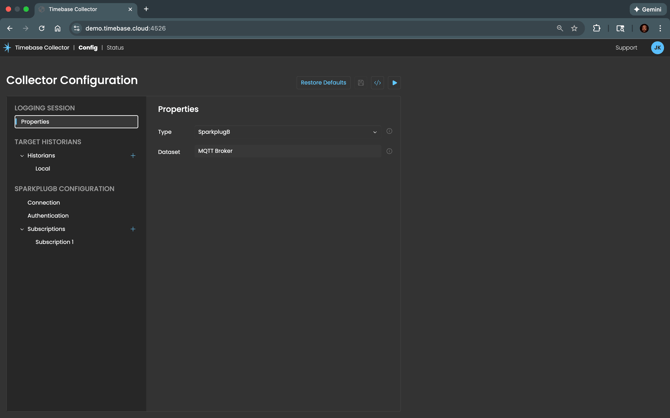670x418 pixels.
Task: Open the Authentication settings item
Action: click(x=48, y=216)
